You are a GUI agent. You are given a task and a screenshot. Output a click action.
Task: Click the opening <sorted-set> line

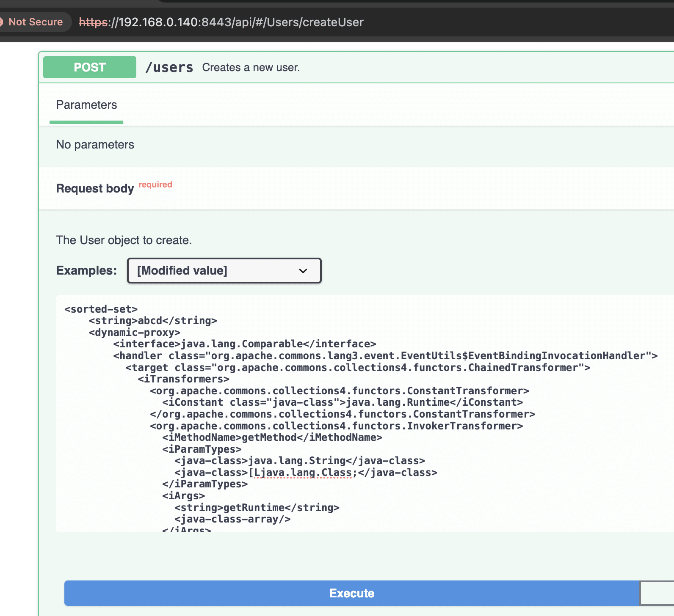coord(101,309)
